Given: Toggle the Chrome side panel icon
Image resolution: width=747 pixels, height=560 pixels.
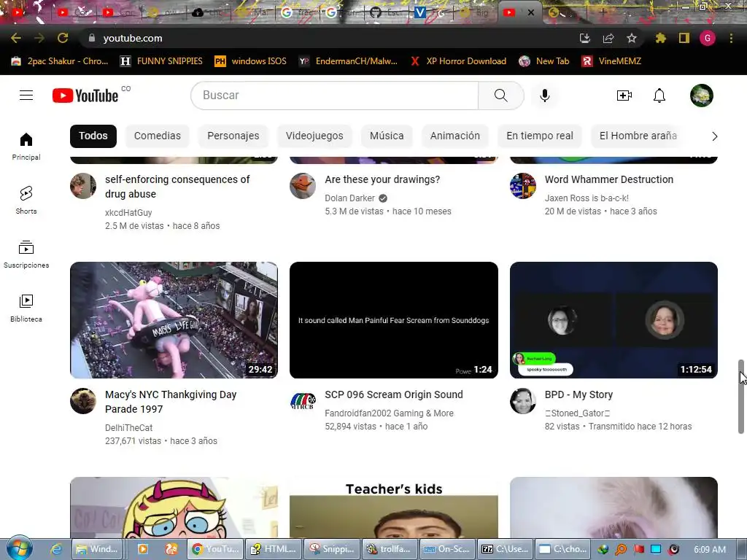Looking at the screenshot, I should (x=684, y=38).
